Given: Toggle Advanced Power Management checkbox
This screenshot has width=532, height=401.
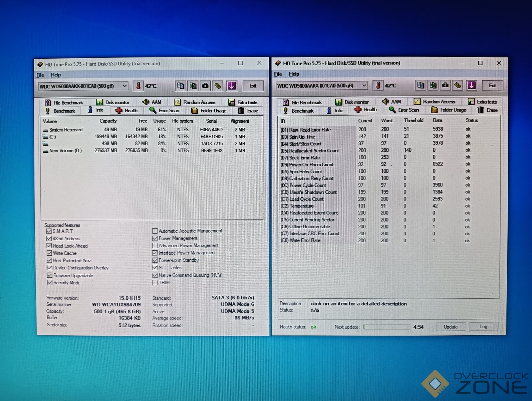Looking at the screenshot, I should point(155,246).
